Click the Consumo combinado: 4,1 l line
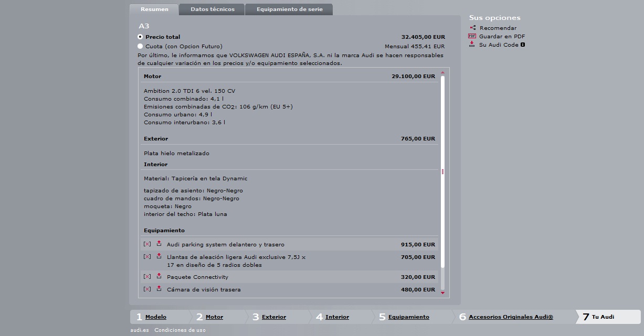The image size is (644, 336). click(x=184, y=99)
